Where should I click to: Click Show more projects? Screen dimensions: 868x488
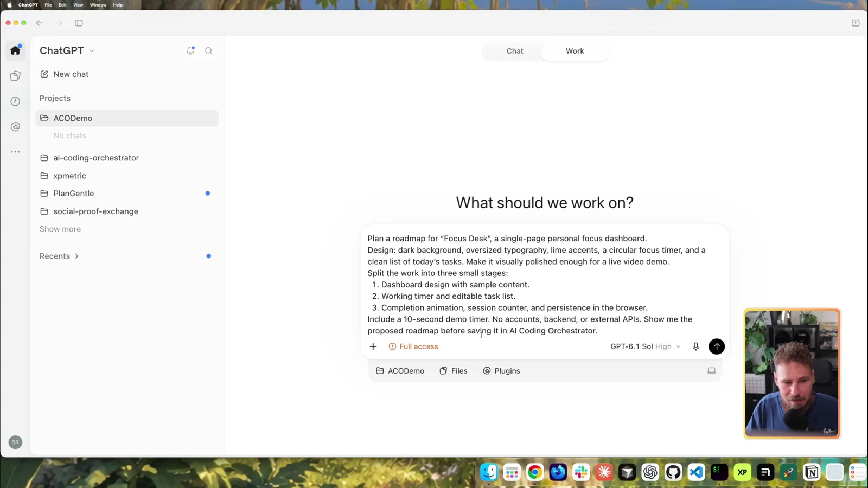tap(60, 229)
